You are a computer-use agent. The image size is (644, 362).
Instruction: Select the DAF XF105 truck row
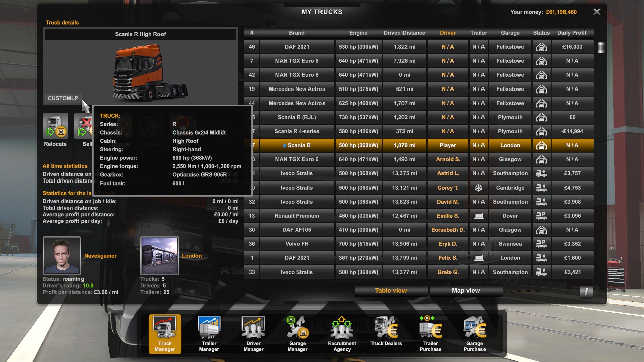click(419, 230)
